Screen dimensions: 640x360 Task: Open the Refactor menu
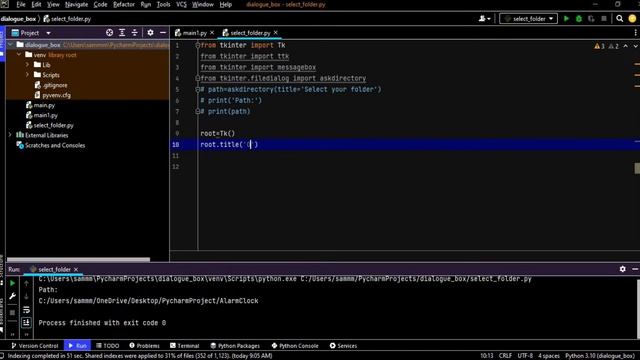(x=124, y=4)
